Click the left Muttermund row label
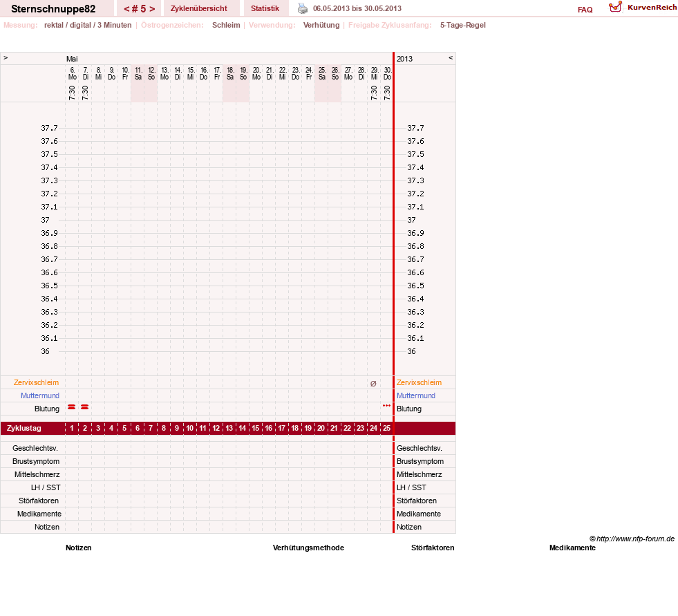 point(40,395)
